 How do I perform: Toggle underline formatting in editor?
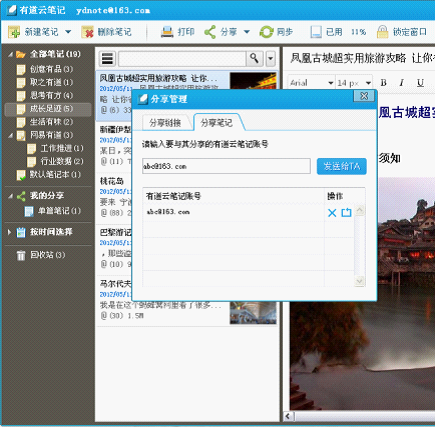coord(420,83)
